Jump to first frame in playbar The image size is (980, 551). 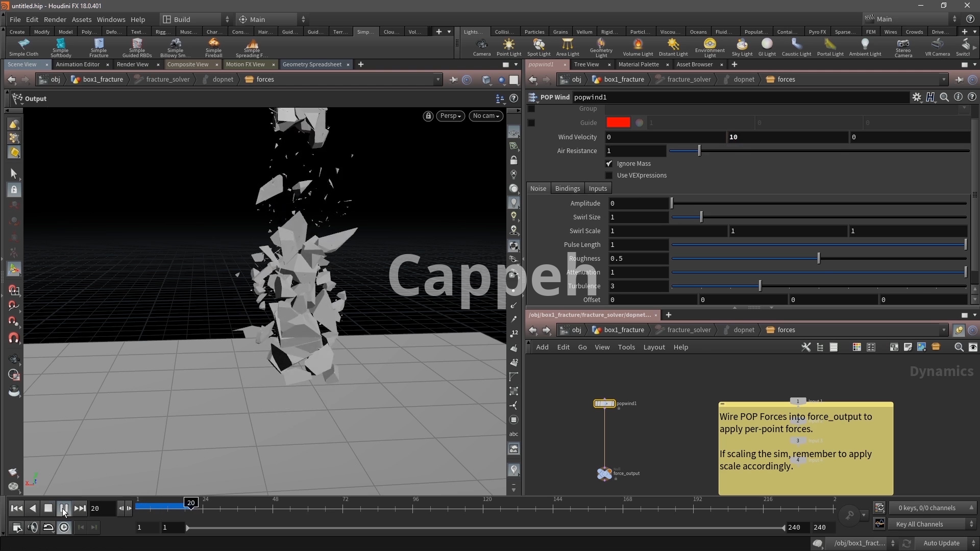[16, 508]
